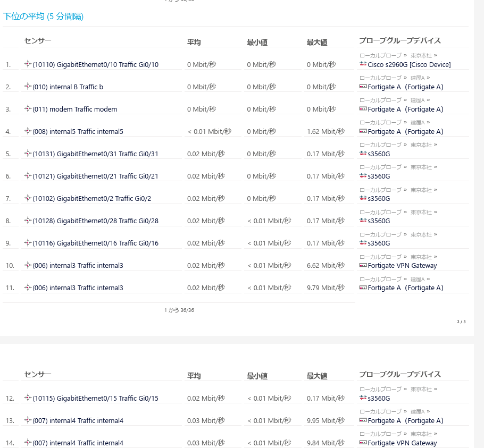The width and height of the screenshot is (484, 448).
Task: Click Cisco device icon next to Cisco s2960G
Action: pyautogui.click(x=363, y=64)
